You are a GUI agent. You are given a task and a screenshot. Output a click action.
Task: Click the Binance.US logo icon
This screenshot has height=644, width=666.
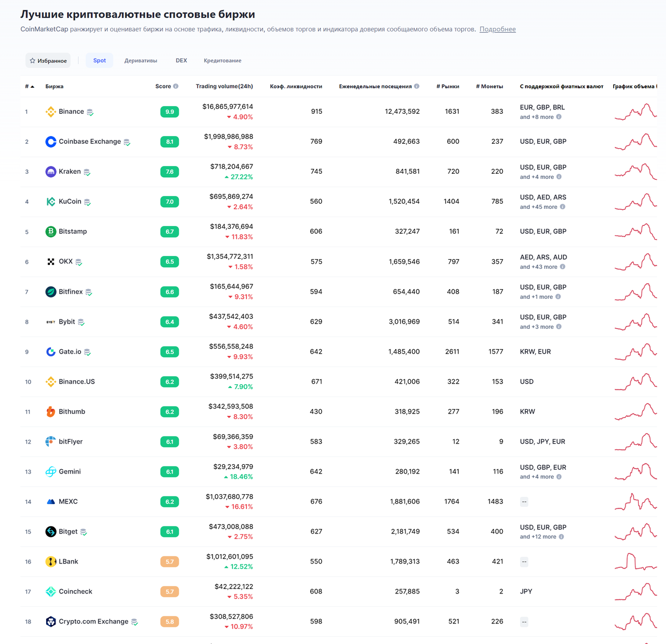click(51, 381)
